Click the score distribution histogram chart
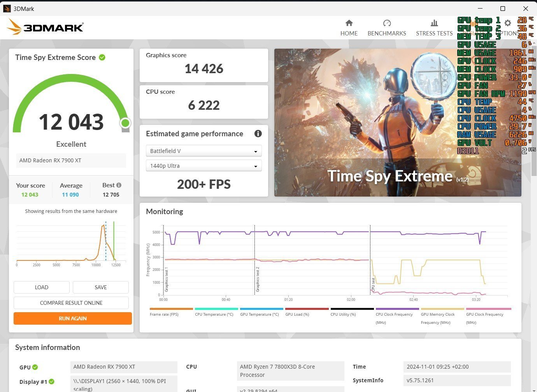 tap(71, 243)
